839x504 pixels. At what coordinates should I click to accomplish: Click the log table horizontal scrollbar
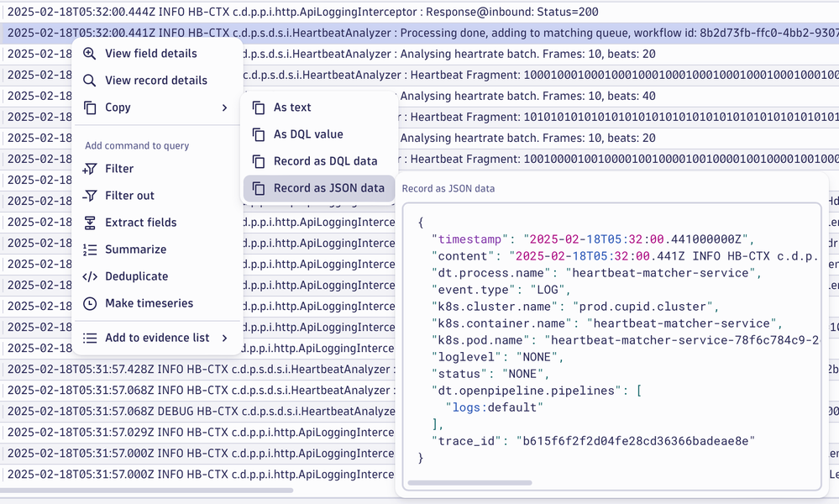(x=147, y=490)
